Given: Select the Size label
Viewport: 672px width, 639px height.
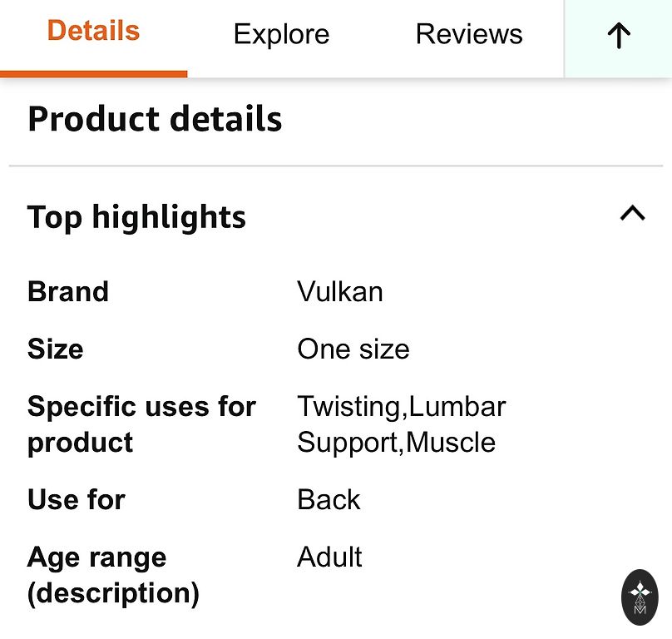Looking at the screenshot, I should coord(55,349).
